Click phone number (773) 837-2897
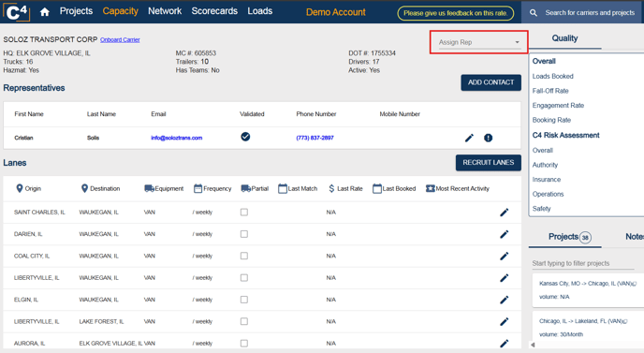Screen dimensions: 644x353 coord(315,138)
